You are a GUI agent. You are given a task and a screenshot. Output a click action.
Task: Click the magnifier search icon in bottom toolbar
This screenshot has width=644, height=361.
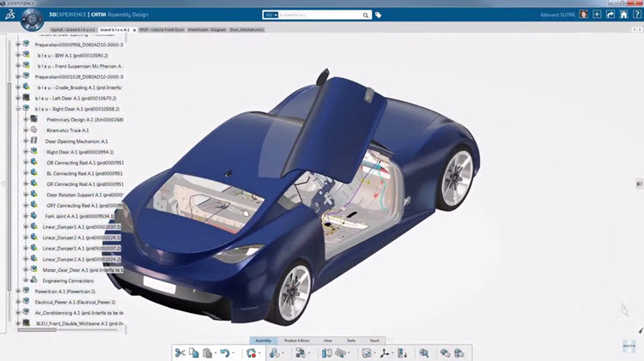point(425,352)
